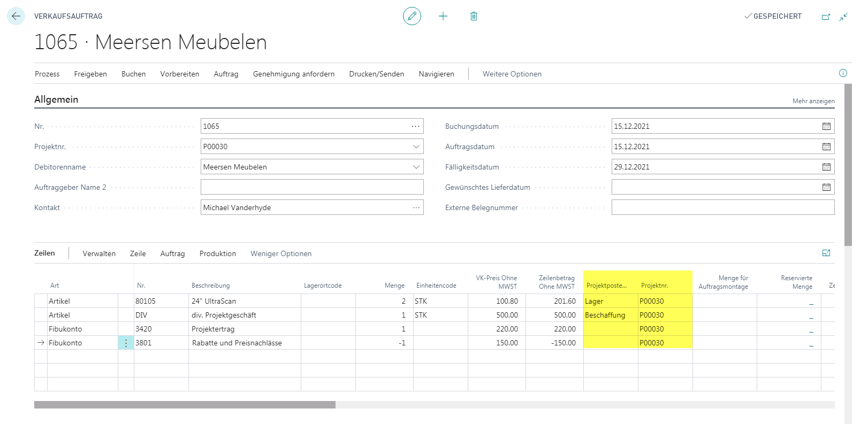Open Gewünschtes Lieferdatum calendar picker

tap(826, 187)
